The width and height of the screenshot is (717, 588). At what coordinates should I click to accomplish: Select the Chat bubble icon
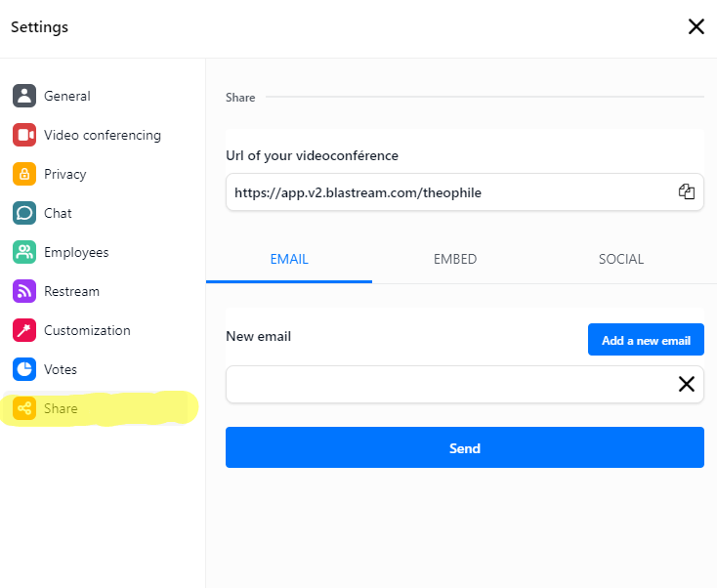click(24, 213)
